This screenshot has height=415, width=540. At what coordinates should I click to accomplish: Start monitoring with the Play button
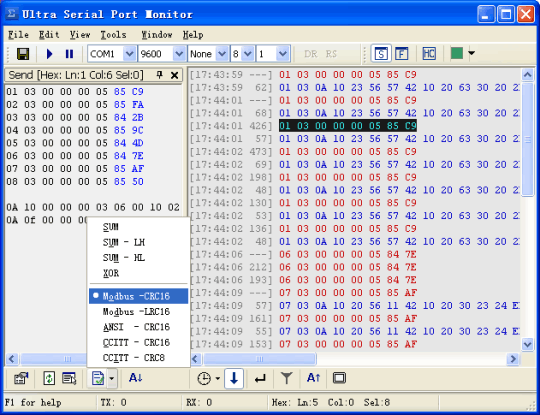(x=49, y=54)
